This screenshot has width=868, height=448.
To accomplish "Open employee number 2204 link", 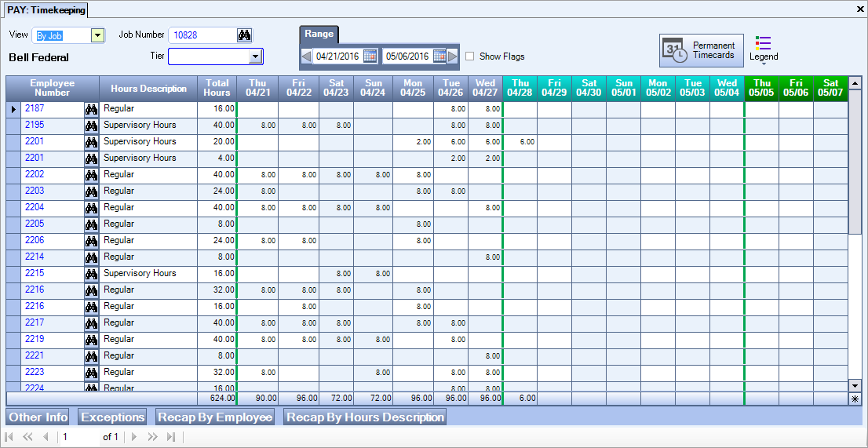I will coord(35,208).
